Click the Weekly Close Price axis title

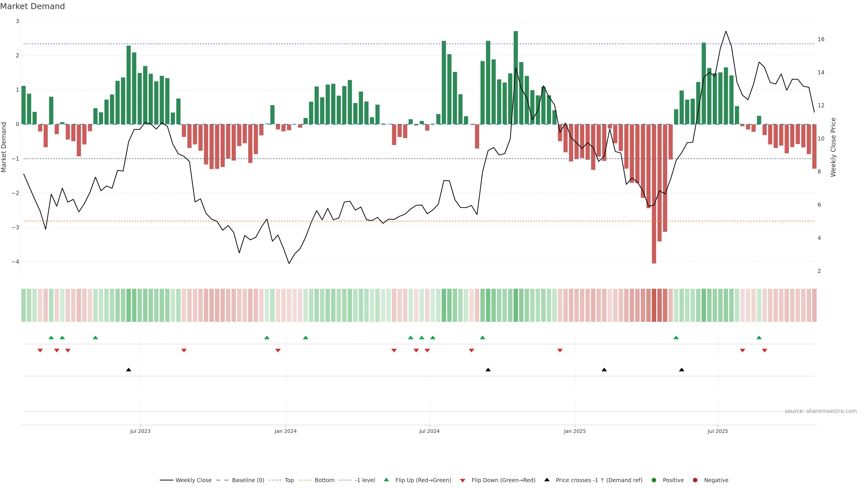(x=833, y=147)
